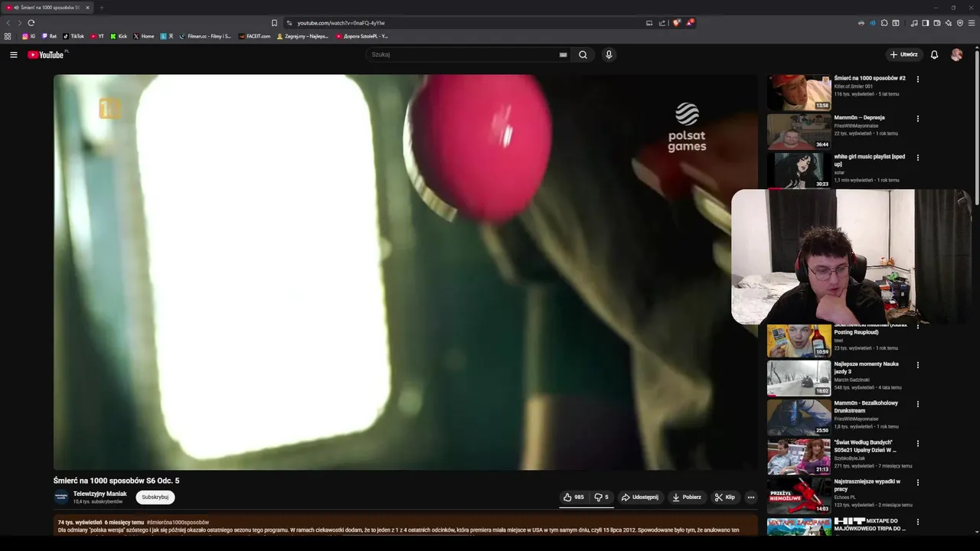Open options for Mamm0n -- Depresja
This screenshot has width=980, height=551.
(x=917, y=119)
